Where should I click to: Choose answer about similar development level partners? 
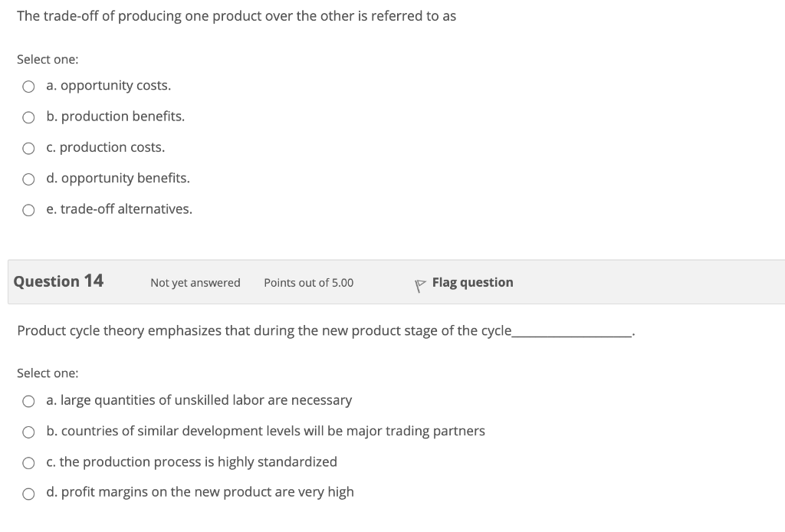pyautogui.click(x=28, y=432)
